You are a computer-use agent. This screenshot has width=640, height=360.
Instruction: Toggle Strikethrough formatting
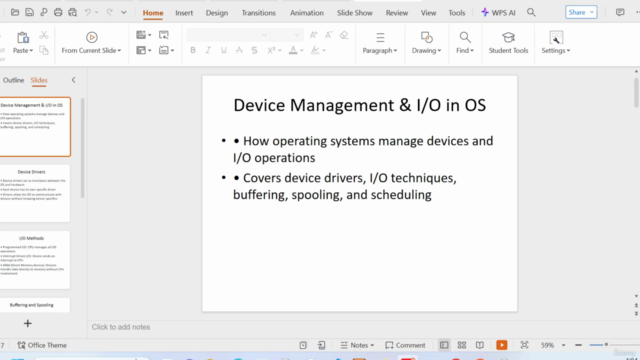(x=239, y=50)
